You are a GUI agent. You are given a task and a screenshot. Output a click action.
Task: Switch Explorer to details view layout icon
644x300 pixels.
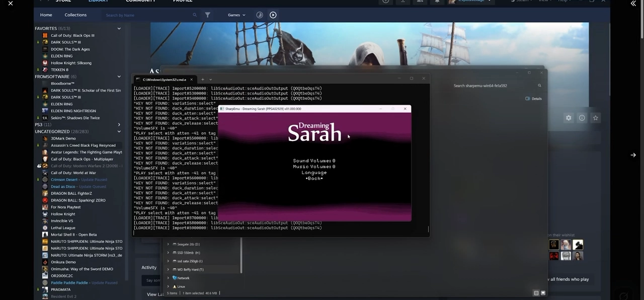click(x=536, y=293)
